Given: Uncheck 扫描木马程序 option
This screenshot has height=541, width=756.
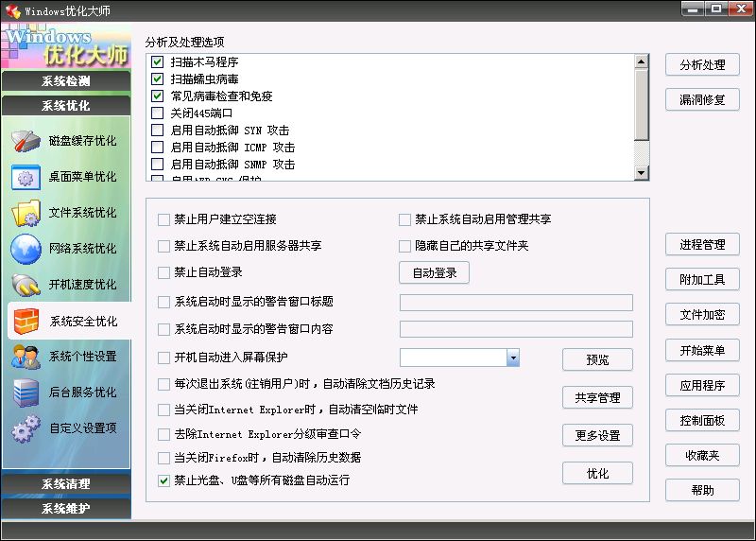Looking at the screenshot, I should (x=158, y=61).
